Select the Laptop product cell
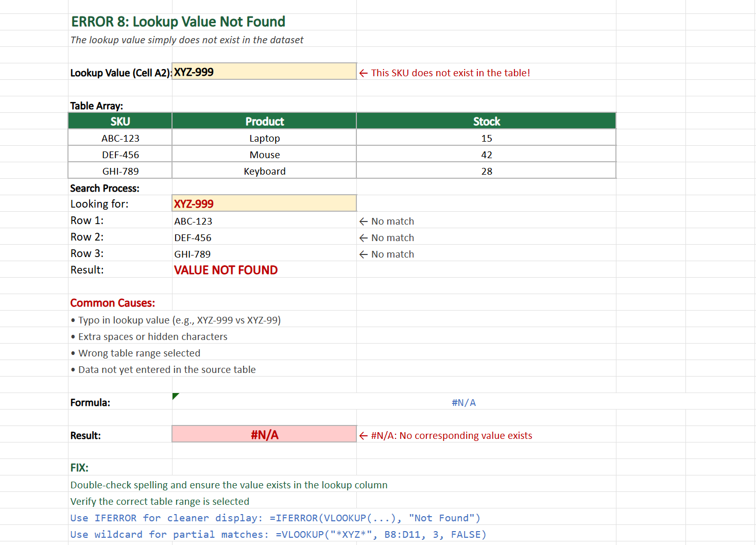Screen dimensions: 756x545 264,138
